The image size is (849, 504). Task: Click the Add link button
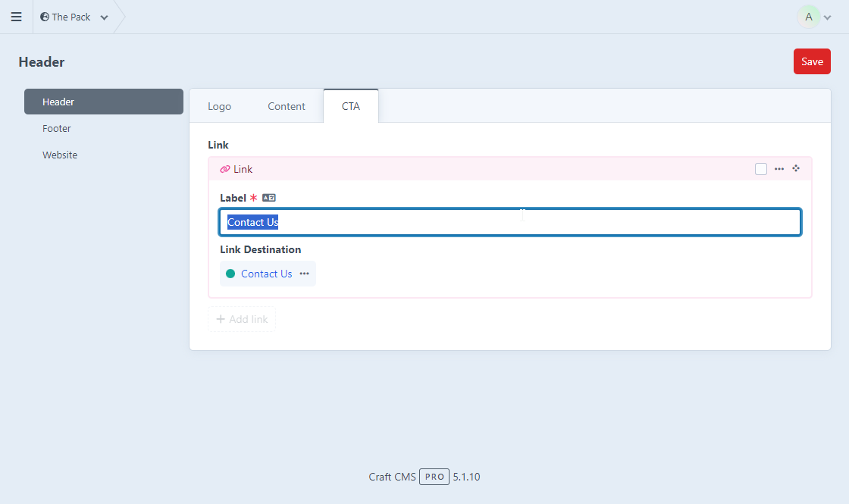point(242,319)
